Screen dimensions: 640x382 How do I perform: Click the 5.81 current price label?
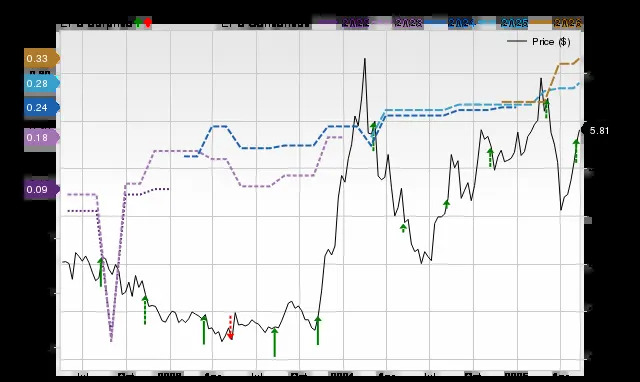(x=597, y=131)
